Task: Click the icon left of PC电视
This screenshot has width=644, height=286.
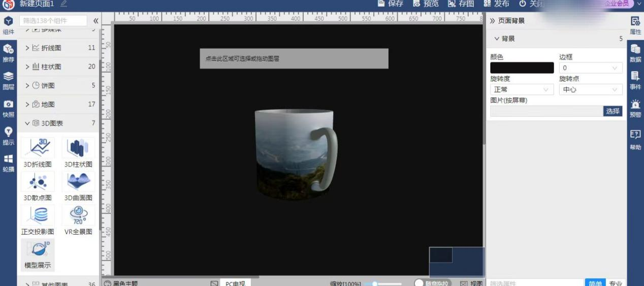Action: tap(214, 283)
